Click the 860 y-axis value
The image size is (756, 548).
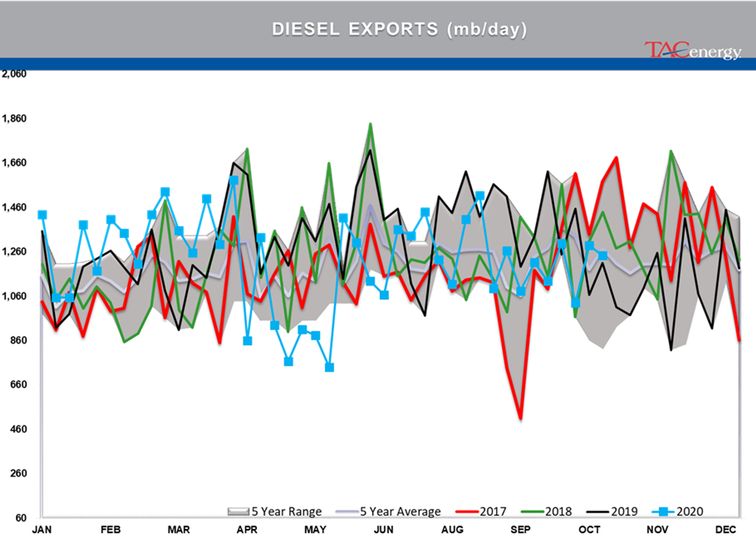pos(18,340)
